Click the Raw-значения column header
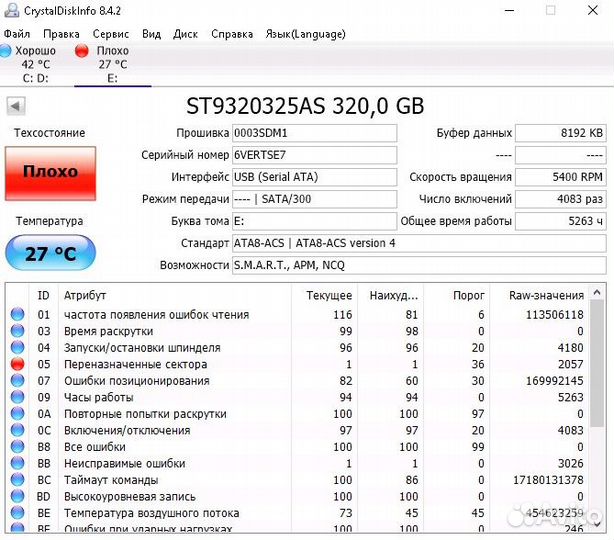This screenshot has height=540, width=614. click(540, 295)
